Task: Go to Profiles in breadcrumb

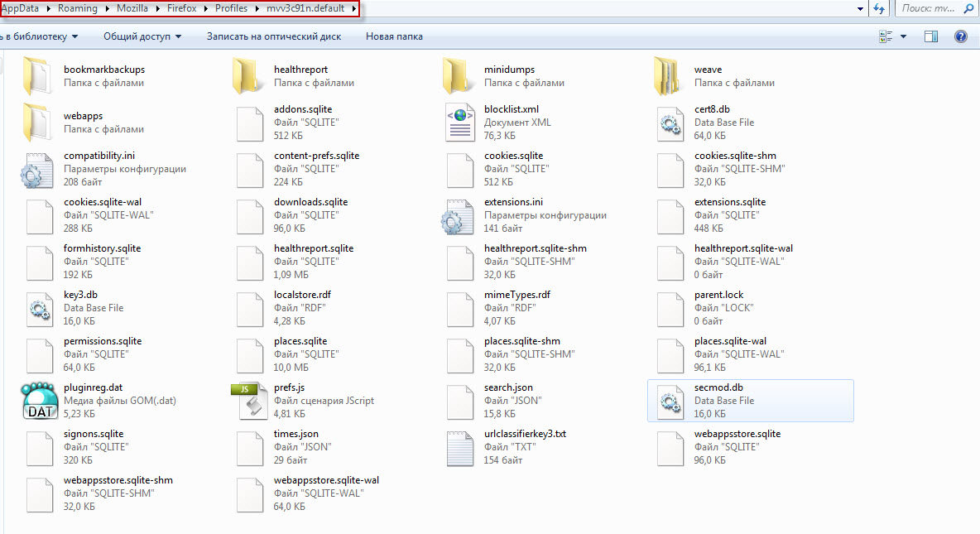Action: click(x=231, y=9)
